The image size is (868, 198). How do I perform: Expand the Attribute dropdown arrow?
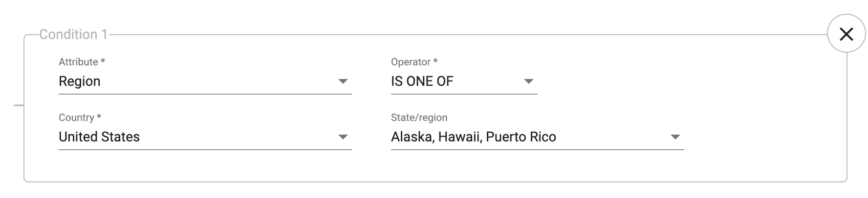(343, 81)
